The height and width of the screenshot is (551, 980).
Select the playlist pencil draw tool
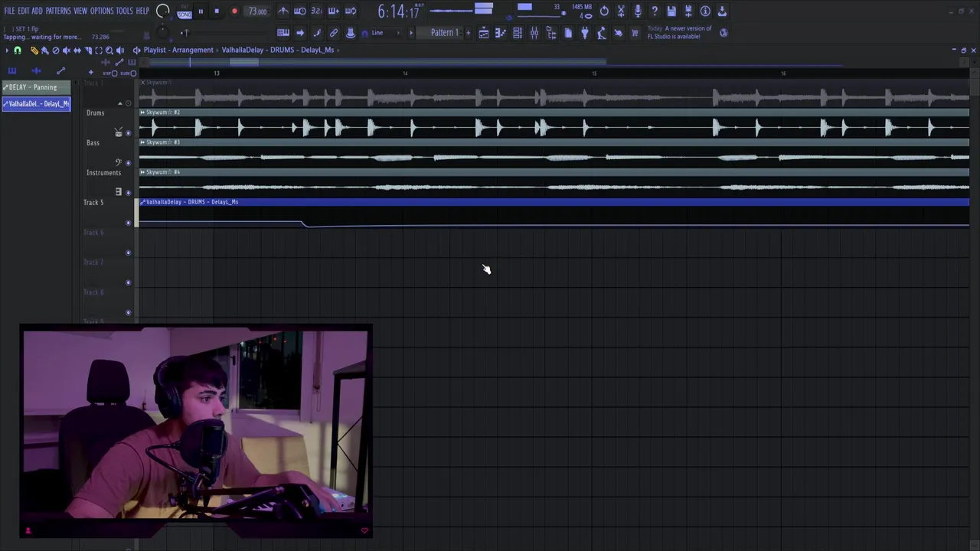(x=34, y=51)
